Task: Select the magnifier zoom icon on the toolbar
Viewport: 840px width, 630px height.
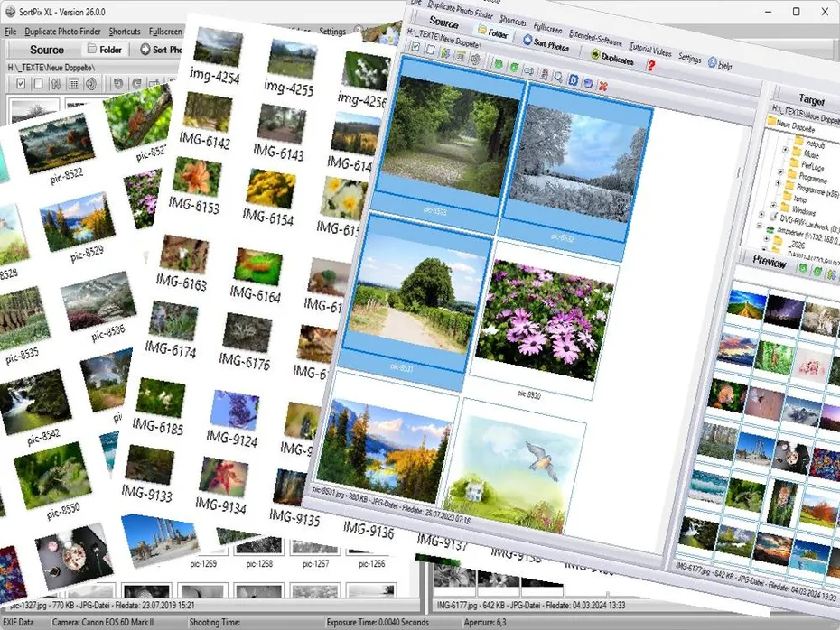Action: click(x=558, y=79)
